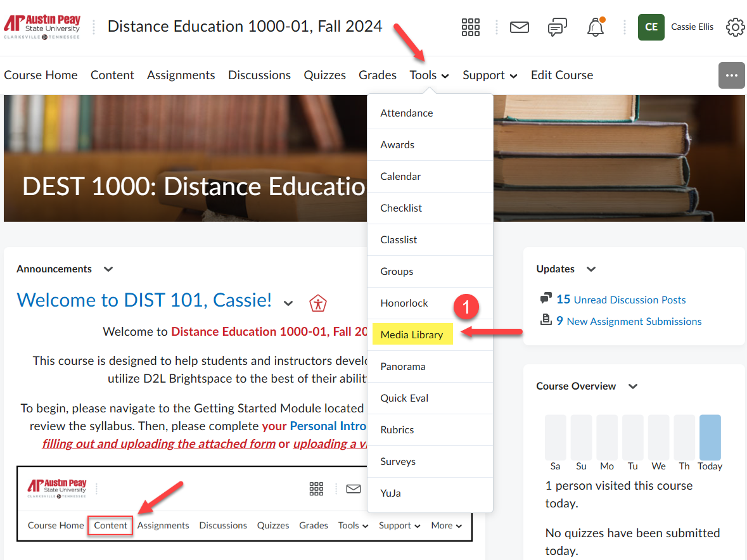The width and height of the screenshot is (747, 560).
Task: Open Classlist from the Tools menu
Action: tap(399, 239)
